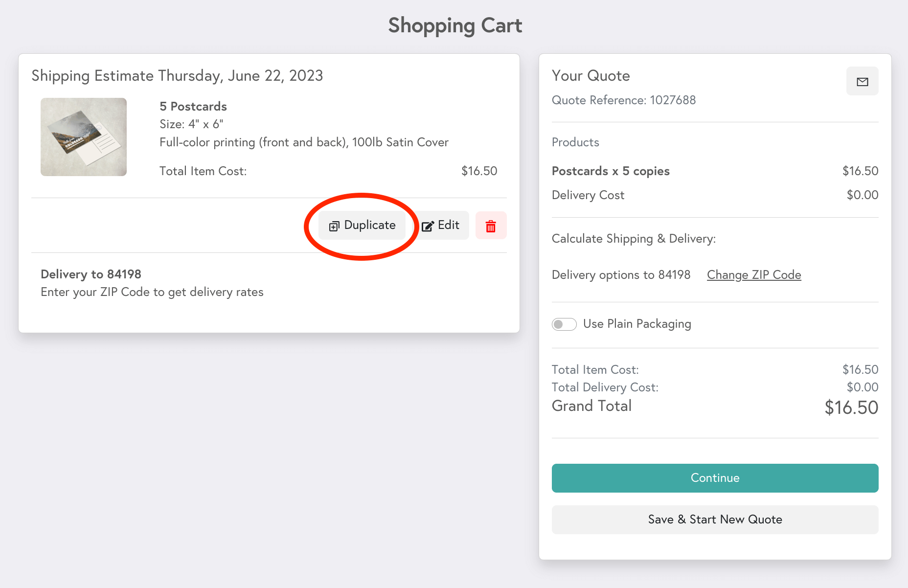Viewport: 908px width, 588px height.
Task: Select the Postcards x 5 copies line
Action: tap(611, 171)
